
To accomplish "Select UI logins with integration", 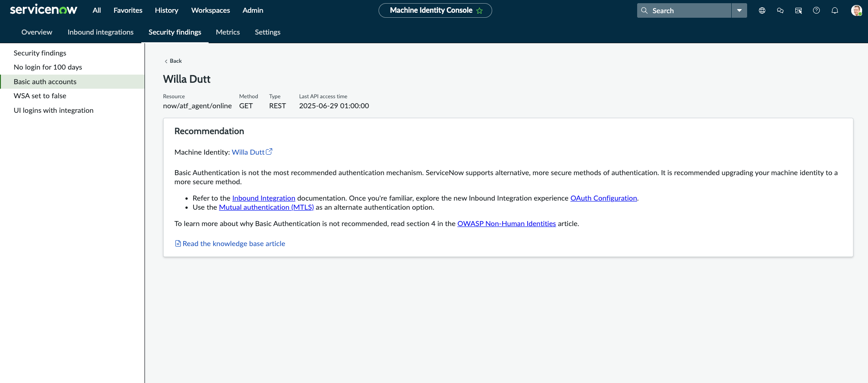I will pyautogui.click(x=72, y=111).
